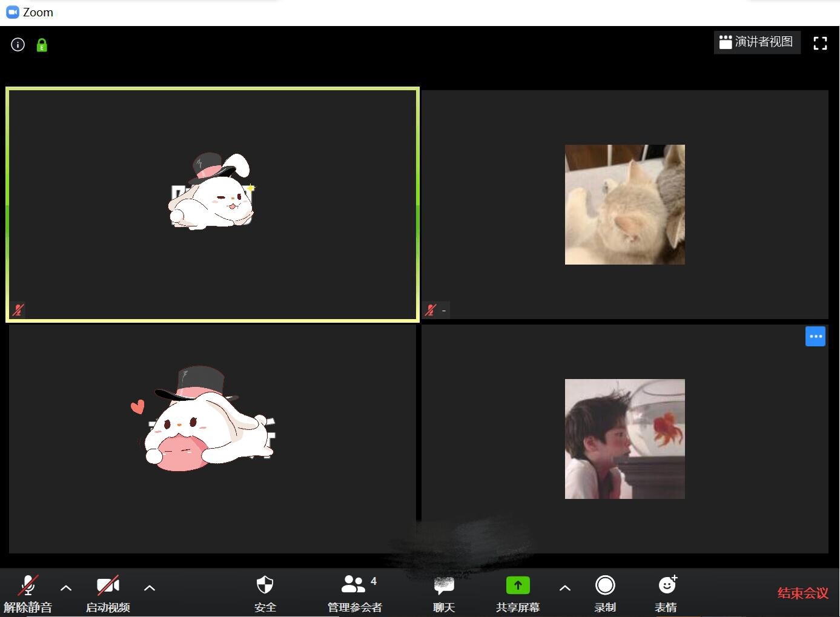Open the meeting information icon
The width and height of the screenshot is (840, 617).
(x=18, y=45)
